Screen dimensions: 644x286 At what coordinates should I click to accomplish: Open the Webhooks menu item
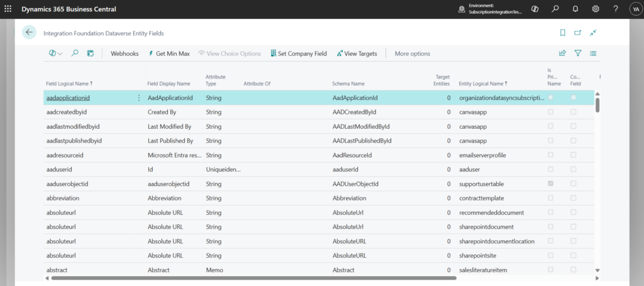coord(125,53)
